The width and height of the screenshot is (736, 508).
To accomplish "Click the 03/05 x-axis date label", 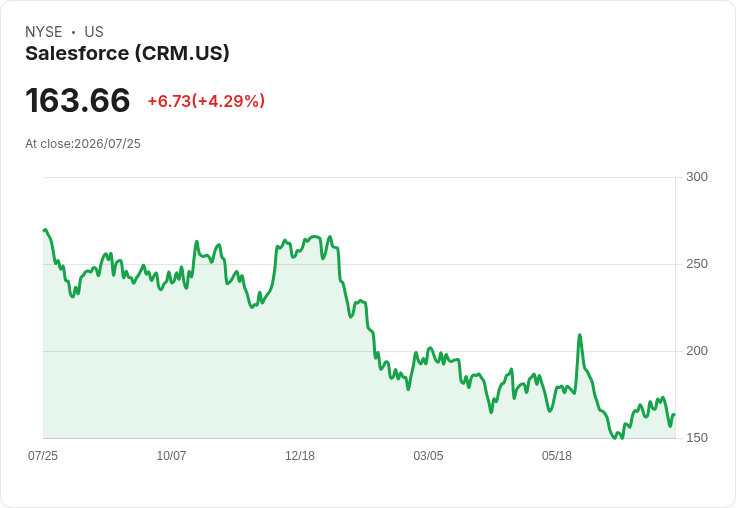I will tap(428, 455).
